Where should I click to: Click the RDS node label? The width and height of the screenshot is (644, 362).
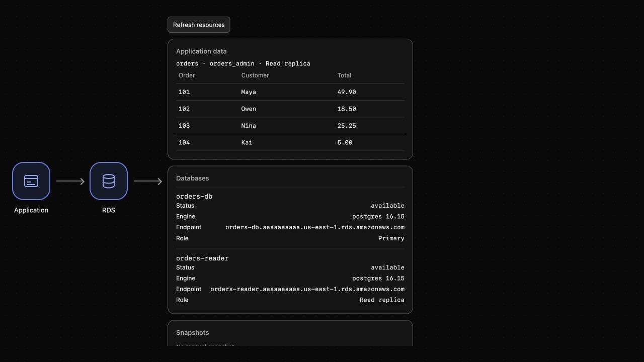pyautogui.click(x=109, y=210)
